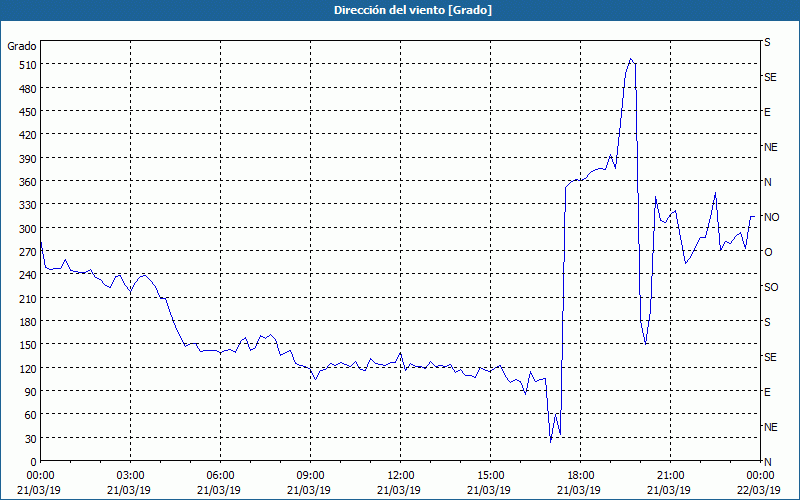
Task: Click the 330 degree axis label
Action: pos(28,205)
